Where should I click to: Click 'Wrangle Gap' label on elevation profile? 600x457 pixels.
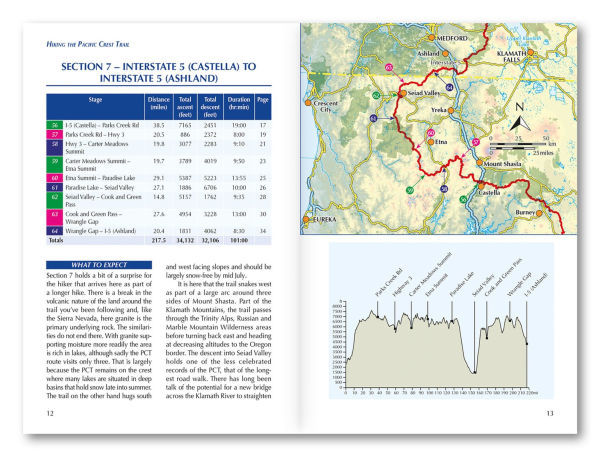click(519, 284)
